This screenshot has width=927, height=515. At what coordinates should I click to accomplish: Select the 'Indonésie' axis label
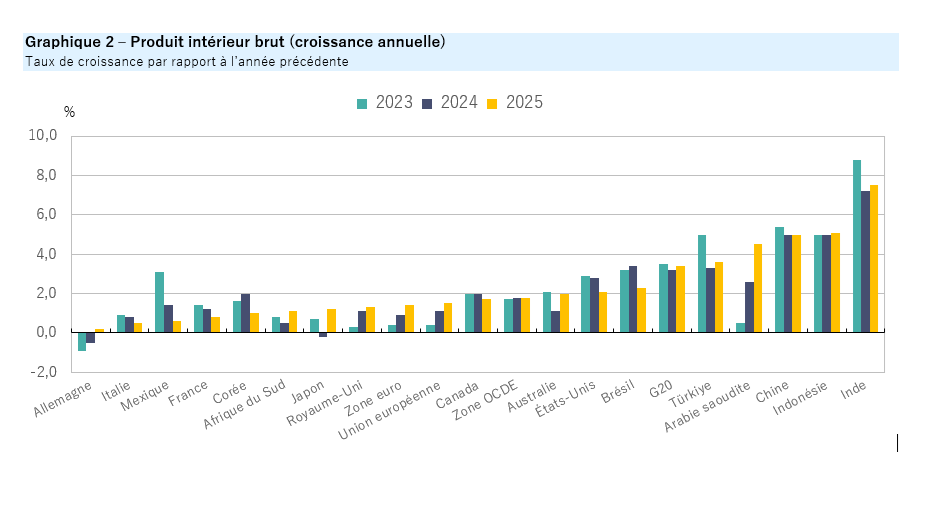coord(801,400)
